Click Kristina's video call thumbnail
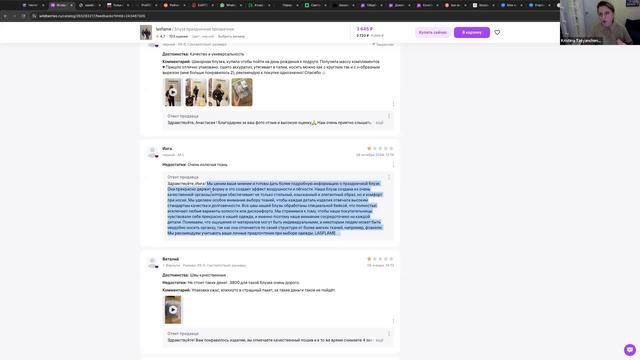 tap(600, 22)
